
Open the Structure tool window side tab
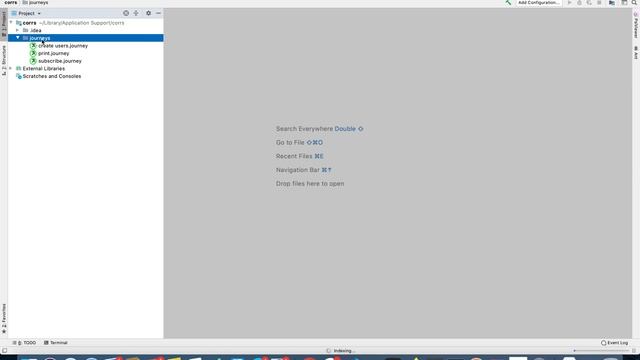click(4, 60)
